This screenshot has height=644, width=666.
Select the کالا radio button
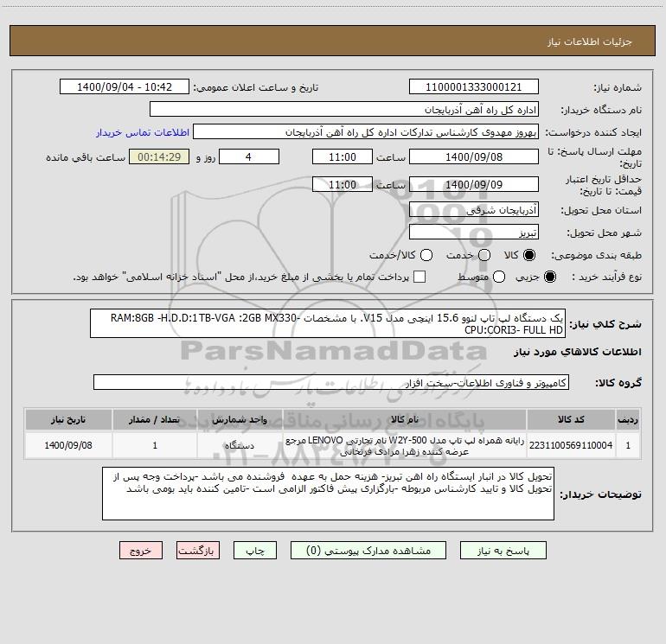[529, 255]
